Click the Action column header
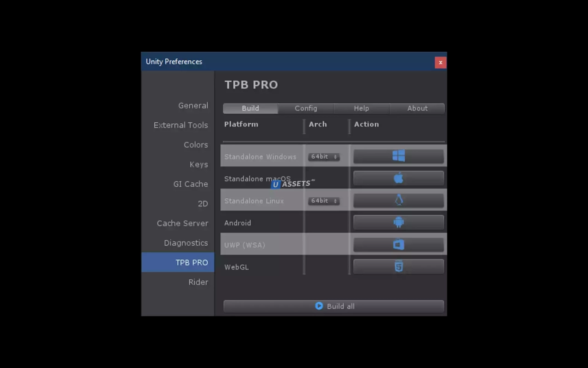 [367, 124]
